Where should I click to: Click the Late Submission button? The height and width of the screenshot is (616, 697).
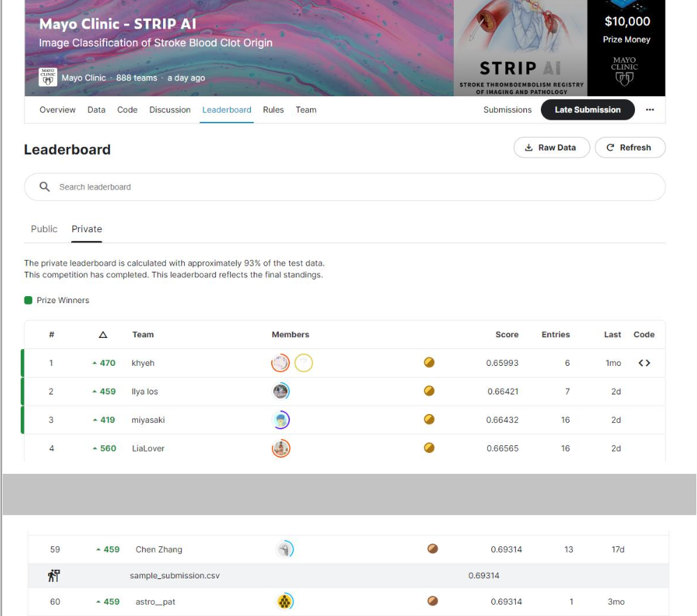(x=587, y=110)
